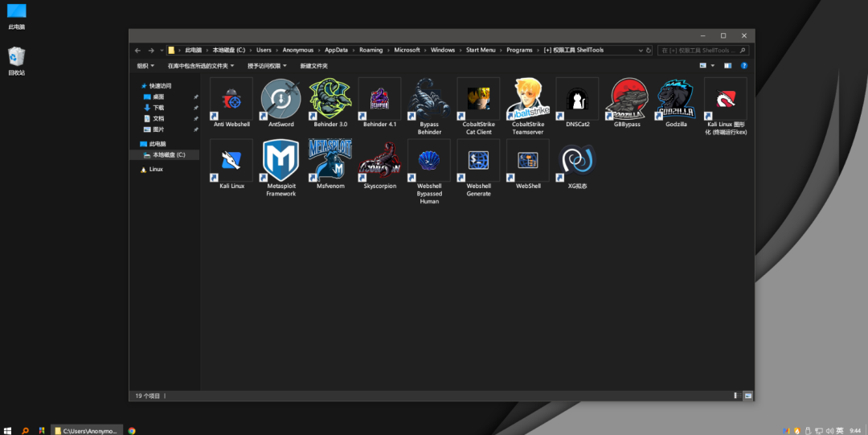Select the Webshell Bypassed Human shortcut

(429, 172)
